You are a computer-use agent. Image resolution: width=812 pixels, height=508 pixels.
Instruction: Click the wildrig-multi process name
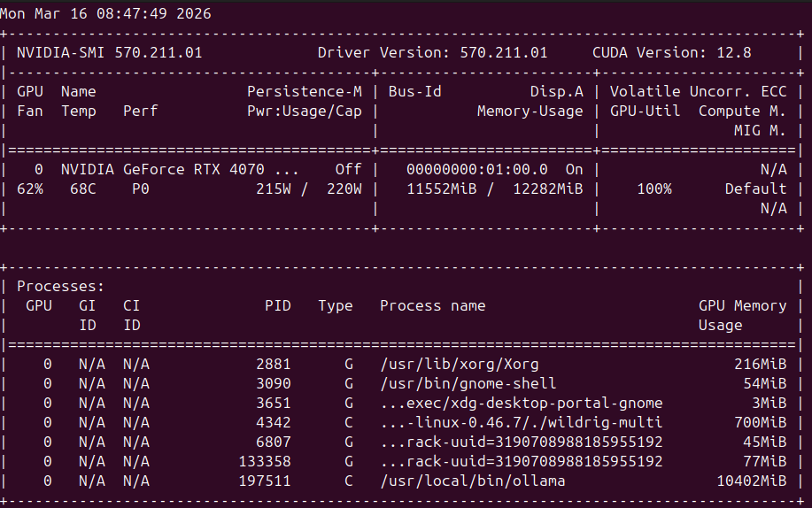coord(521,422)
